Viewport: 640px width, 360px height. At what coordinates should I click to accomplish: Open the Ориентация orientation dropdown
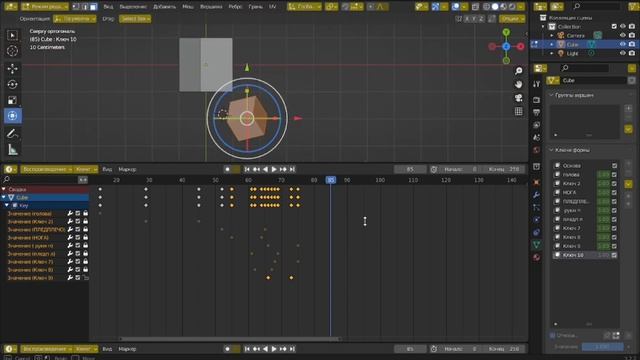(75, 19)
